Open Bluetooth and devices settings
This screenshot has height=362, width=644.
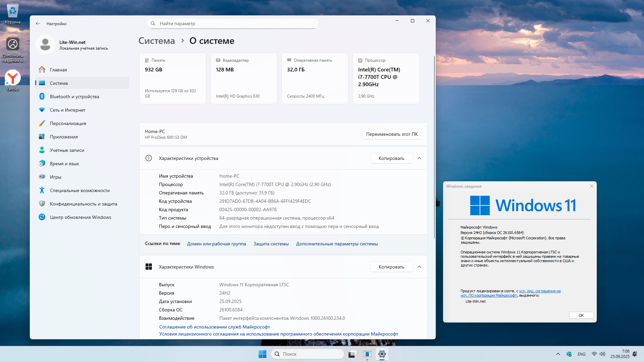[x=74, y=97]
